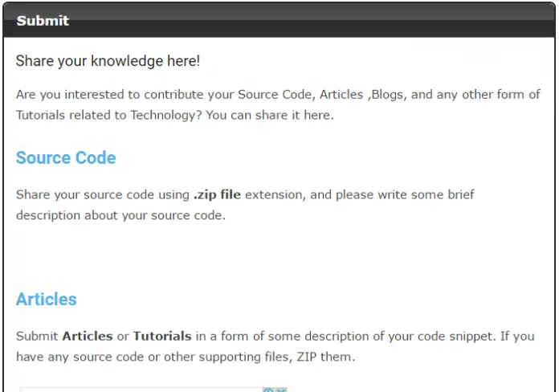The image size is (559, 392).
Task: Click the bold 'Articles' word in the paragraph
Action: [87, 336]
